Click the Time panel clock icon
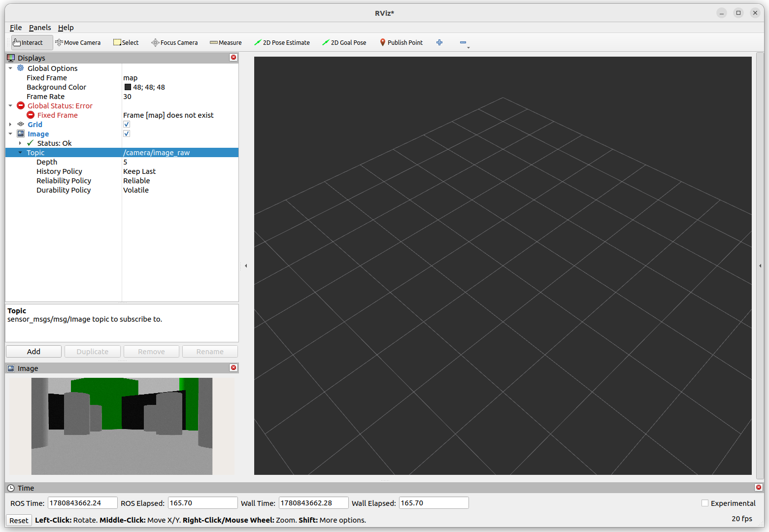The width and height of the screenshot is (769, 532). [11, 488]
